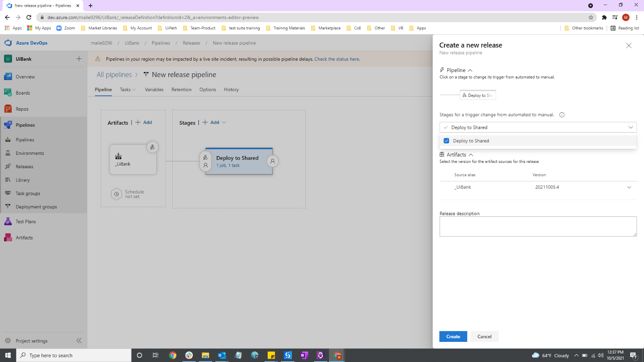644x362 pixels.
Task: Collapse the sidebar with the double chevron
Action: point(79,341)
